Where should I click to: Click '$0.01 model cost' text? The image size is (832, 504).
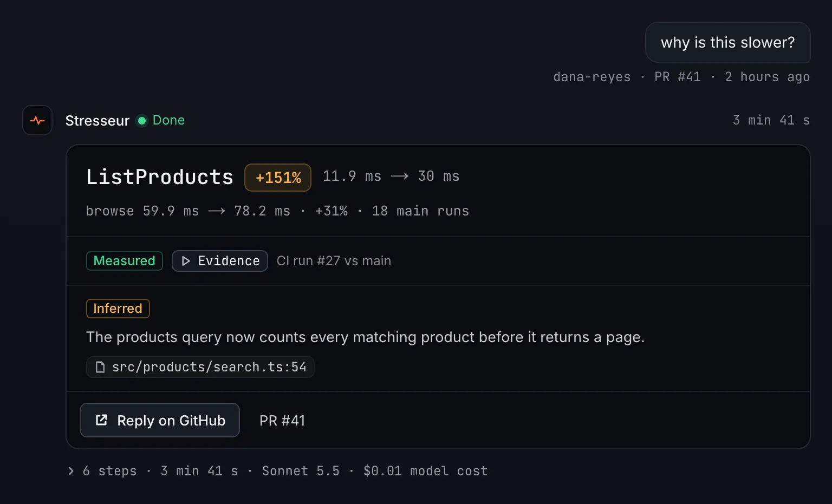pyautogui.click(x=426, y=471)
